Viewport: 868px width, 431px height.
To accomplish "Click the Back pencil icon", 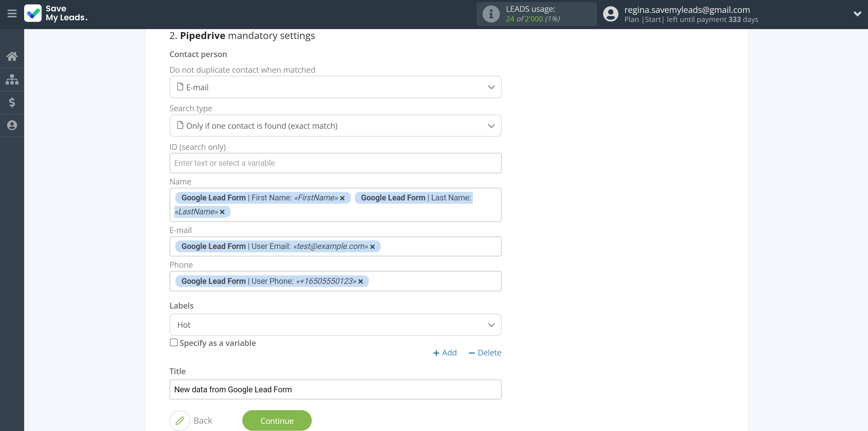I will (179, 420).
